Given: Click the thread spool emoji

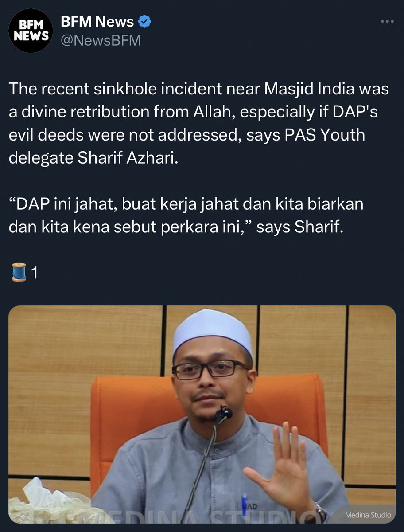Looking at the screenshot, I should 19,273.
